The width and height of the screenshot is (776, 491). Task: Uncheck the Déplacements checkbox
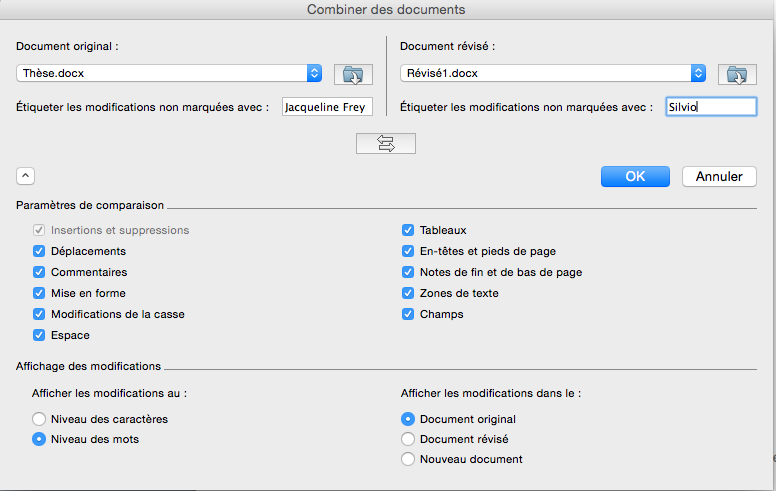pyautogui.click(x=40, y=251)
